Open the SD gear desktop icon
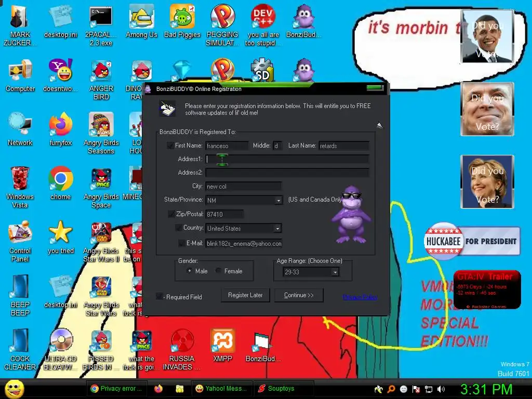 pos(263,70)
